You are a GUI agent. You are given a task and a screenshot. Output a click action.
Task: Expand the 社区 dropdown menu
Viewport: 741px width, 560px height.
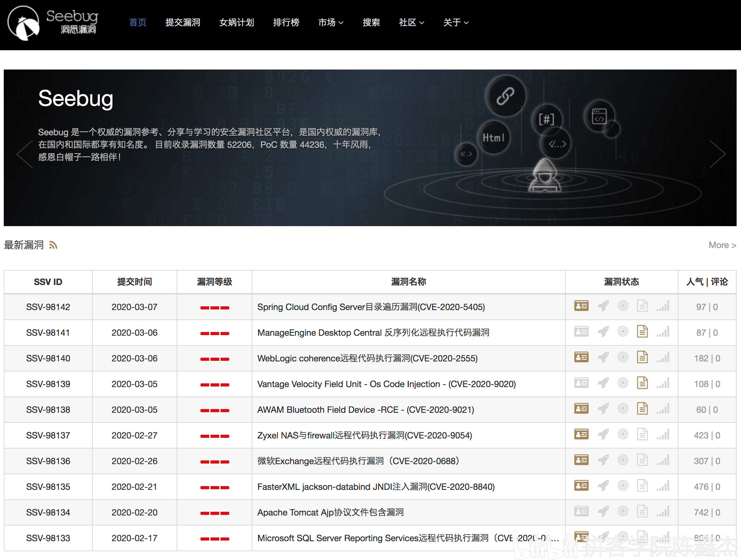411,23
